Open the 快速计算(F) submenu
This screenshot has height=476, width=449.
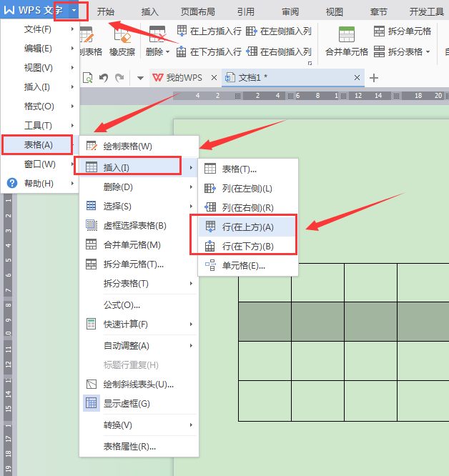click(139, 324)
